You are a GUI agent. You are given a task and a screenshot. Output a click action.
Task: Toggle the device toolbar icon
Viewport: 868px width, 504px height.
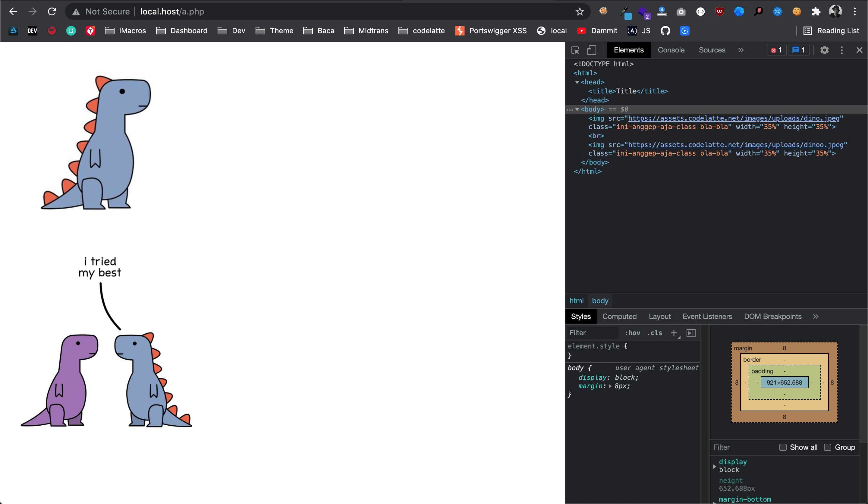tap(591, 50)
